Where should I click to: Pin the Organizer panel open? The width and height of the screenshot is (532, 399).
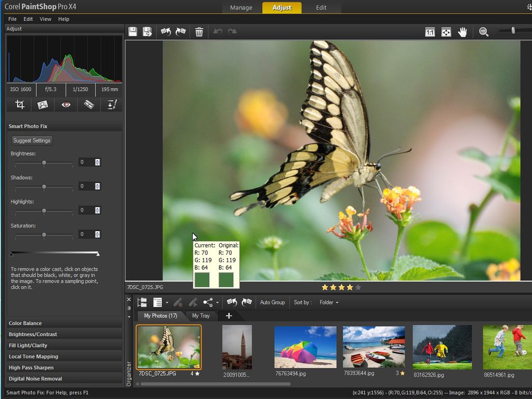[129, 308]
